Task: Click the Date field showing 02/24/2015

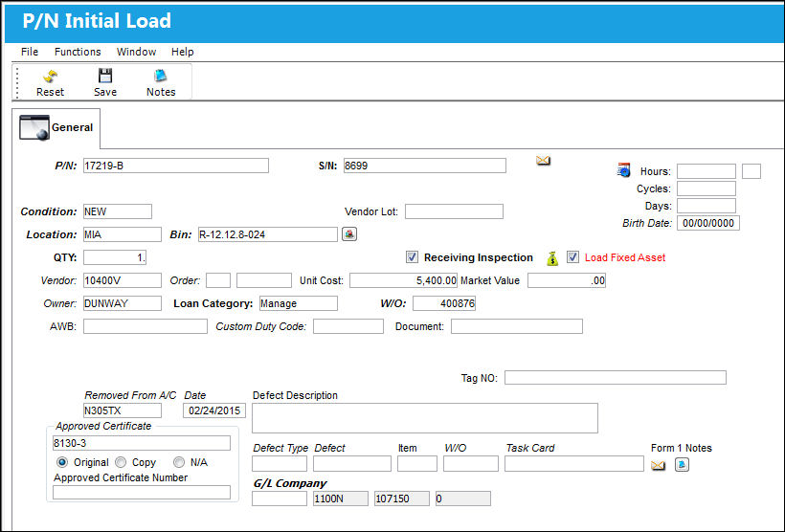Action: [x=214, y=410]
